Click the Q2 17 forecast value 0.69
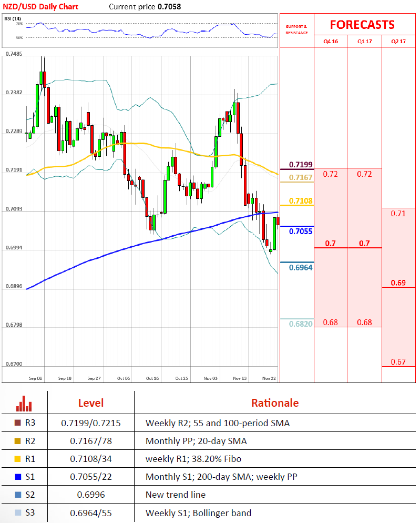Image resolution: width=420 pixels, height=523 pixels. pyautogui.click(x=398, y=283)
